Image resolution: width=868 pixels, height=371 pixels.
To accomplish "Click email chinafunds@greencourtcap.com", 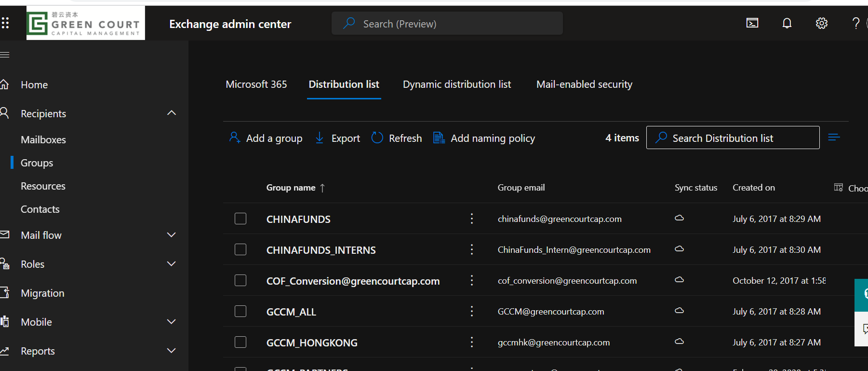I will (x=560, y=219).
